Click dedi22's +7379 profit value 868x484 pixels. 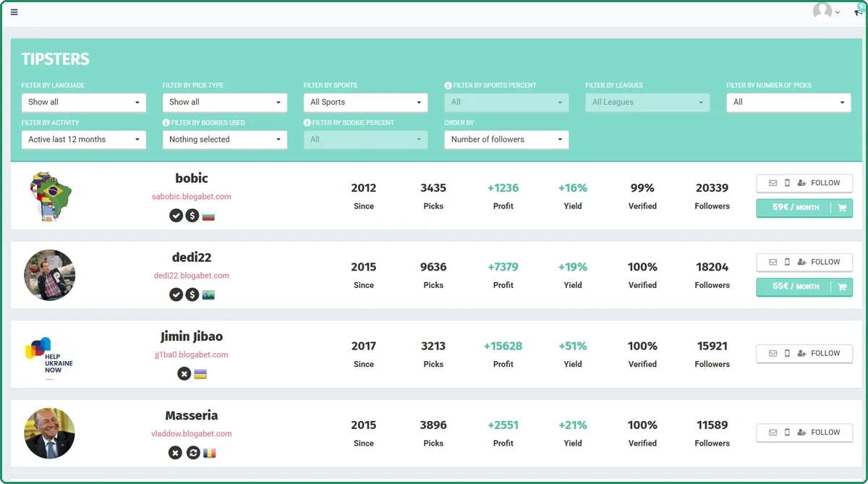[503, 267]
